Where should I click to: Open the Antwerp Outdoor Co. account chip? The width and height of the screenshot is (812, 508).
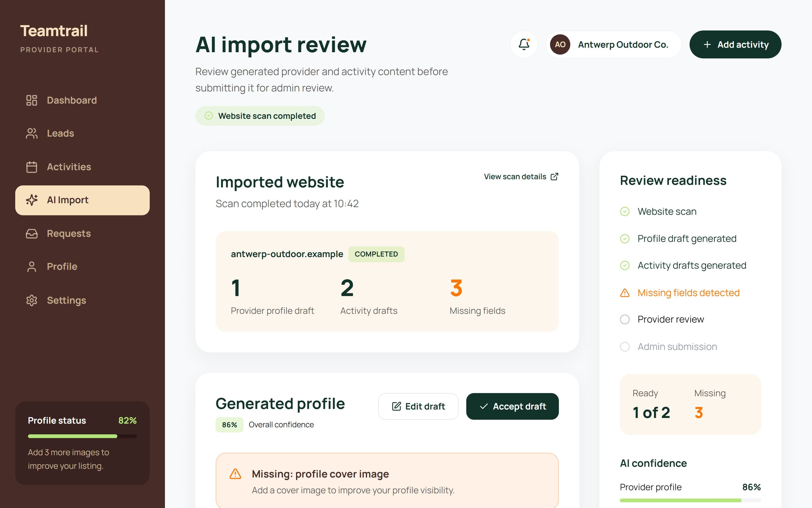click(x=613, y=44)
